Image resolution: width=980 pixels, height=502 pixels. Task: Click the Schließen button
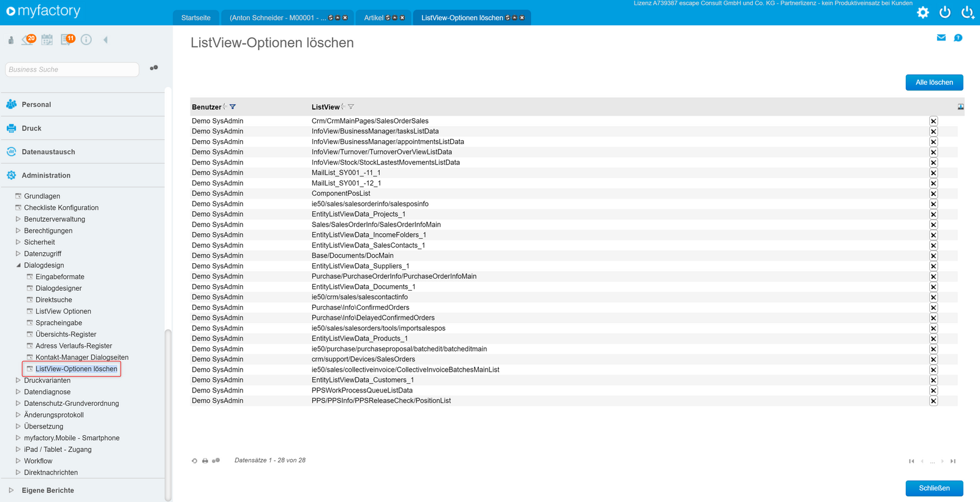(x=934, y=489)
